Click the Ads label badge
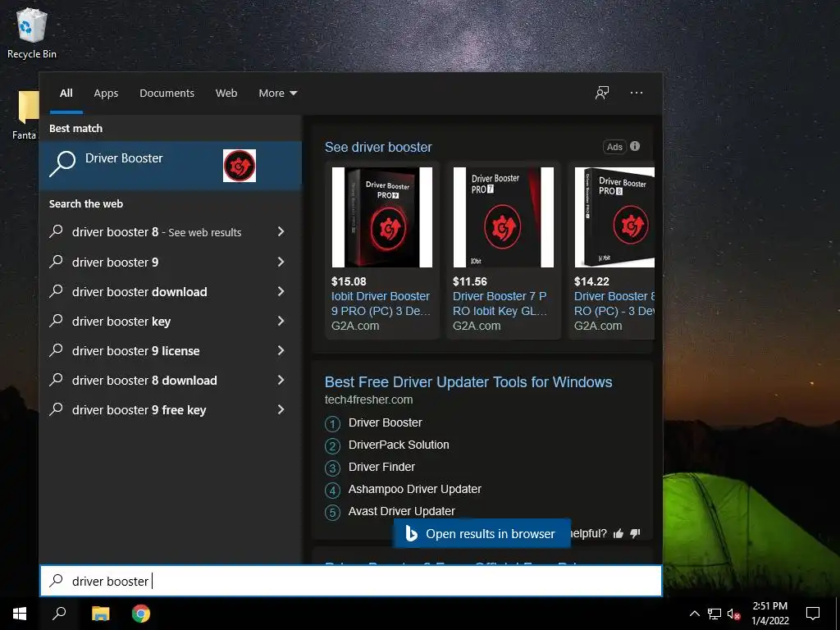Viewport: 840px width, 630px height. click(x=614, y=147)
